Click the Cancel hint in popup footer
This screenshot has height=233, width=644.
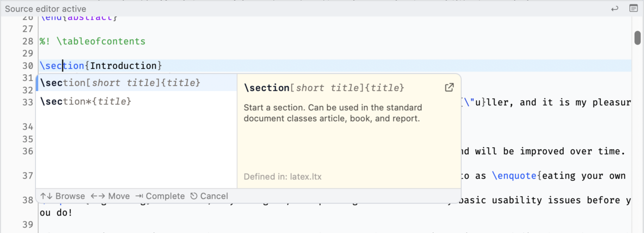point(209,196)
